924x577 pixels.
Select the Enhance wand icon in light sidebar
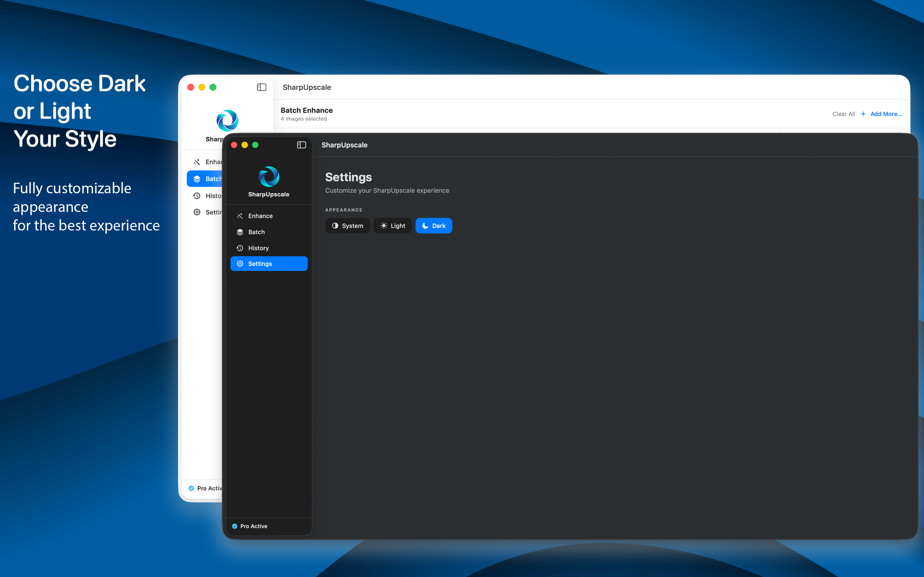tap(197, 162)
